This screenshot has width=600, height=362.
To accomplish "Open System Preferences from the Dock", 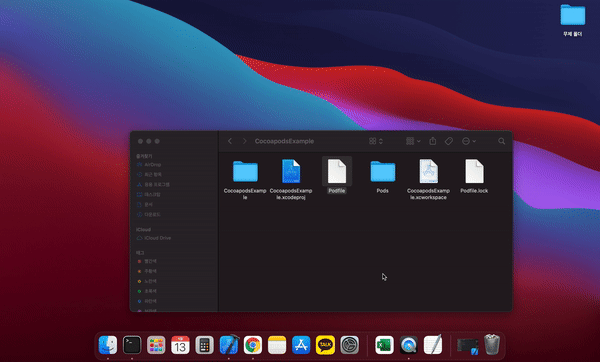I will [350, 345].
